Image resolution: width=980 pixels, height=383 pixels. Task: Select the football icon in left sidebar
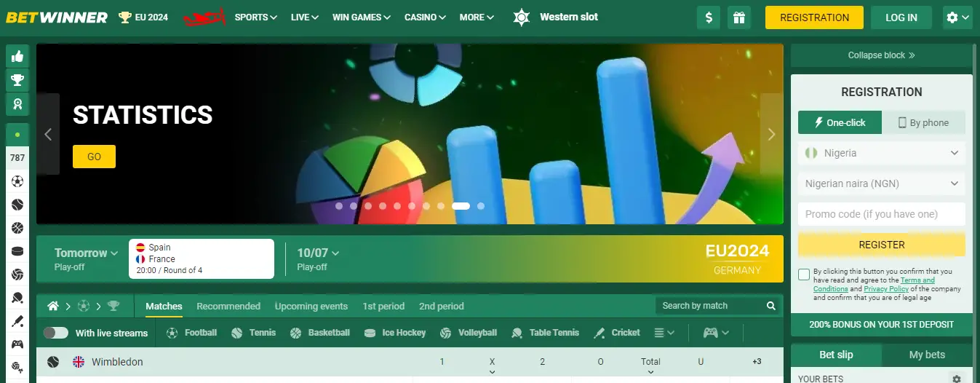pos(17,181)
